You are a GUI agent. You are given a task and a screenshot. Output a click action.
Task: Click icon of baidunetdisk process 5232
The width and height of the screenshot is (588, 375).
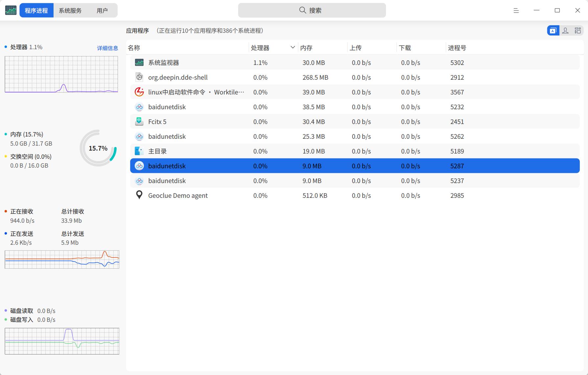pos(139,107)
